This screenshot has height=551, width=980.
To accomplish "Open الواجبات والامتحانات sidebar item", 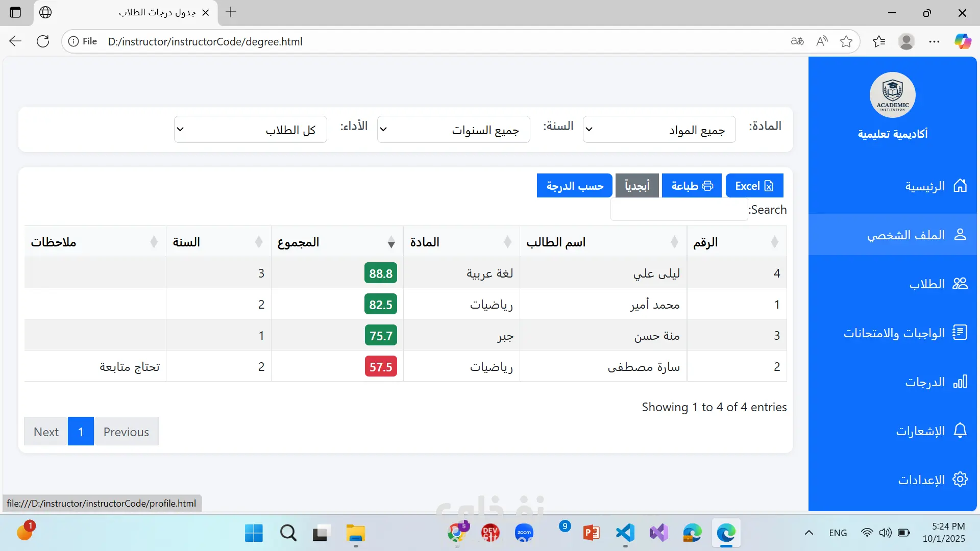I will coord(904,333).
